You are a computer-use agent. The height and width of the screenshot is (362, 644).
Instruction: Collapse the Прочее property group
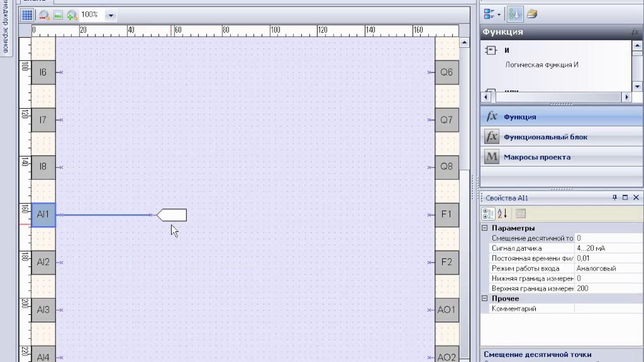coord(485,298)
